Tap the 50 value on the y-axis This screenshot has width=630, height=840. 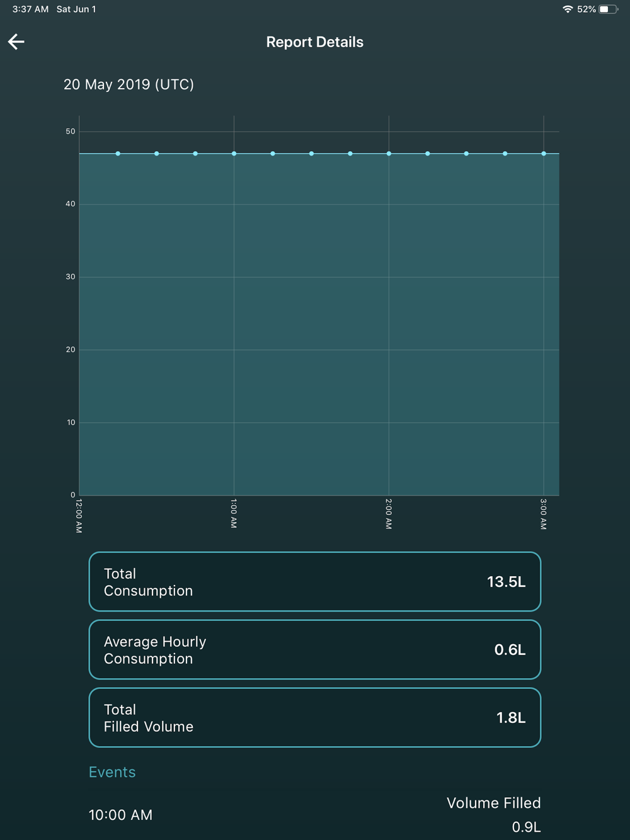click(71, 132)
